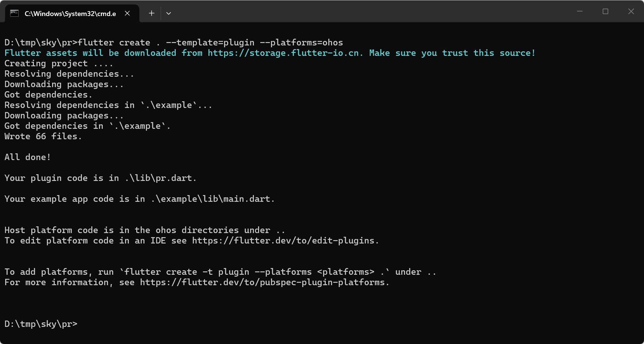Click the 'All done!' output line
The height and width of the screenshot is (344, 644).
(x=28, y=157)
